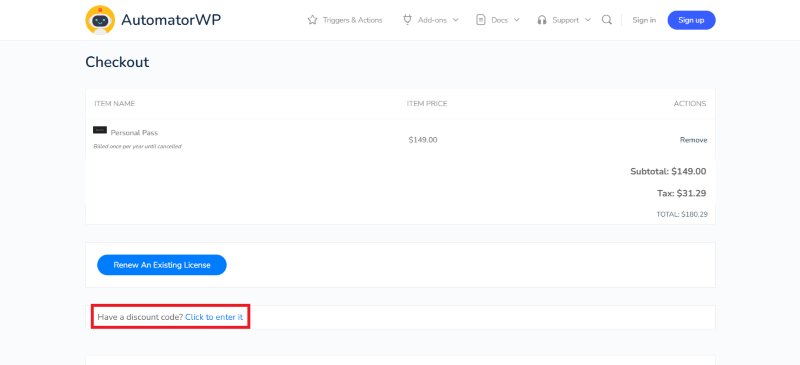
Task: Go to Sign in
Action: 644,20
